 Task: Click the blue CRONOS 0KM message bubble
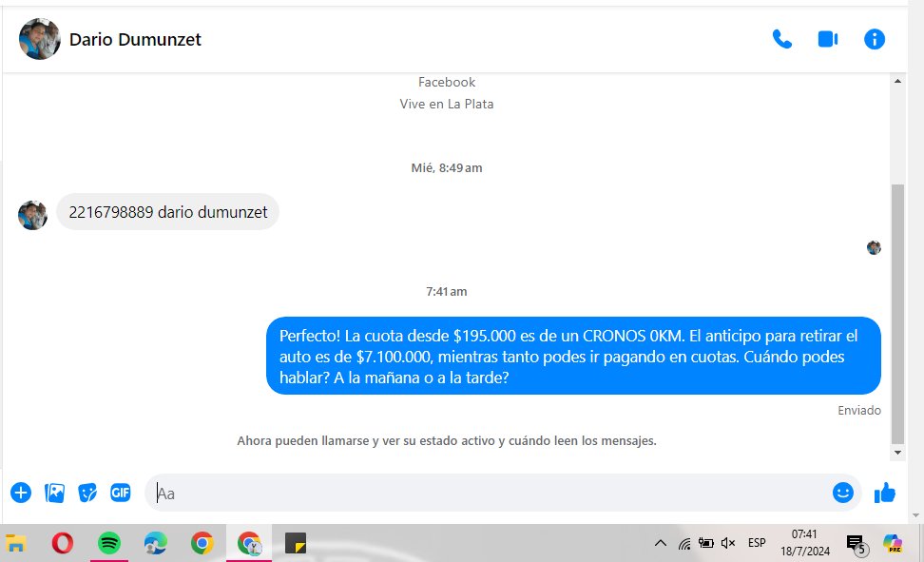click(x=573, y=357)
